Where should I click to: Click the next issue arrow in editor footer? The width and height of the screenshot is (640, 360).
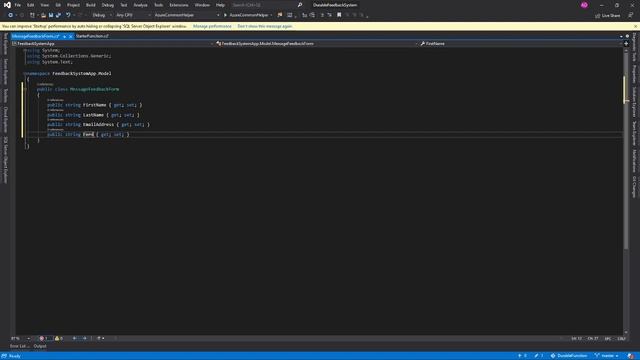click(85, 338)
